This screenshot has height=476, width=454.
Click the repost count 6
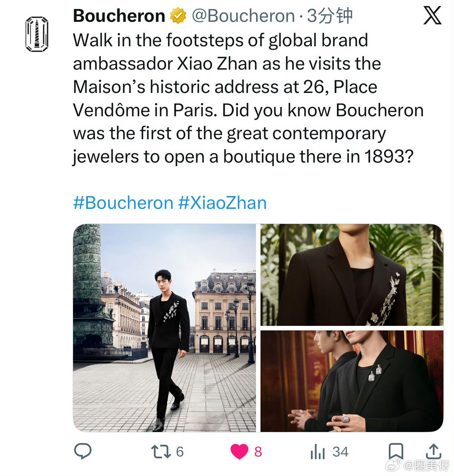(x=180, y=452)
